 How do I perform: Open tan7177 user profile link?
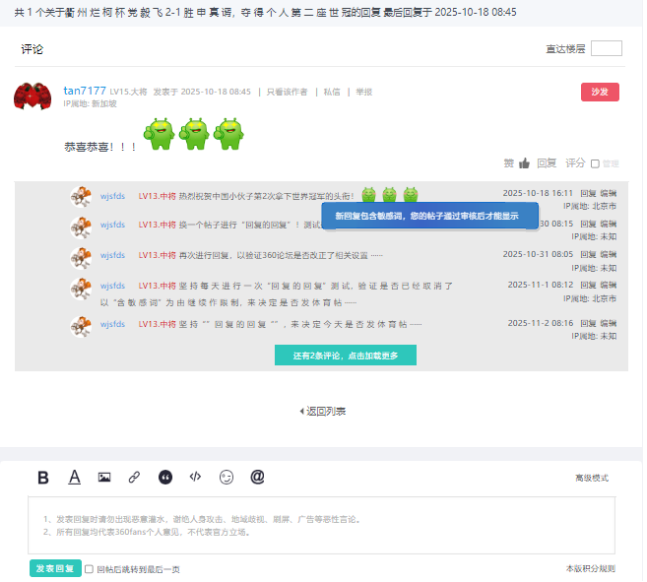pyautogui.click(x=85, y=90)
